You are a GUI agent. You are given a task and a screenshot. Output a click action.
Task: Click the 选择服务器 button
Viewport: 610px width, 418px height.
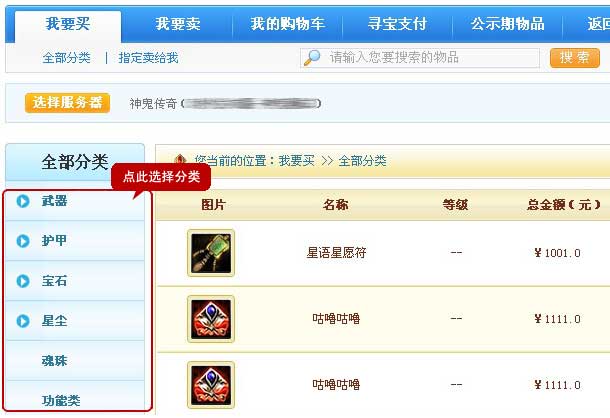[x=67, y=103]
